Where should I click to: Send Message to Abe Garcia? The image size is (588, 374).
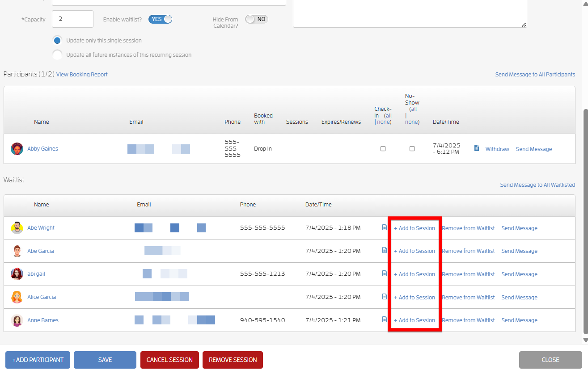(x=519, y=251)
